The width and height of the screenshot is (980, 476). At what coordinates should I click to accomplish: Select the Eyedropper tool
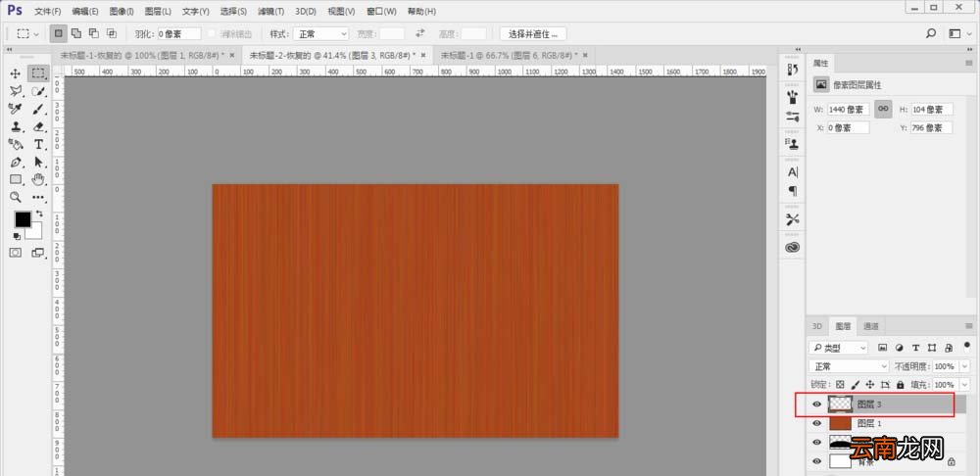pyautogui.click(x=16, y=110)
